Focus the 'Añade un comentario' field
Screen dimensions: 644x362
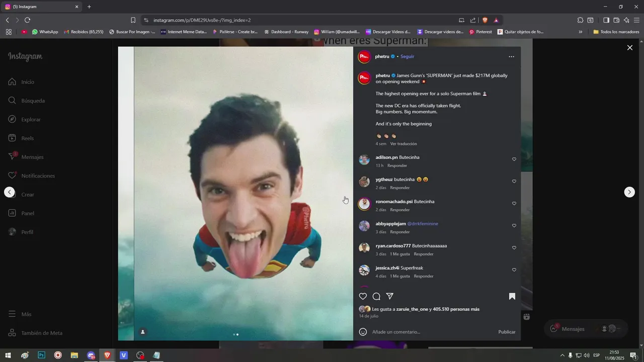(432, 332)
